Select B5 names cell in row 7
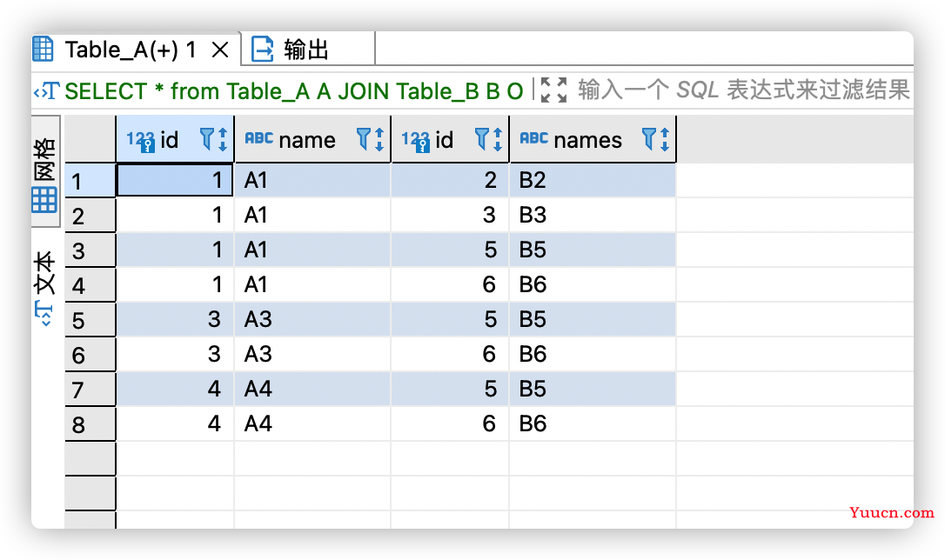The image size is (945, 560). pos(593,389)
